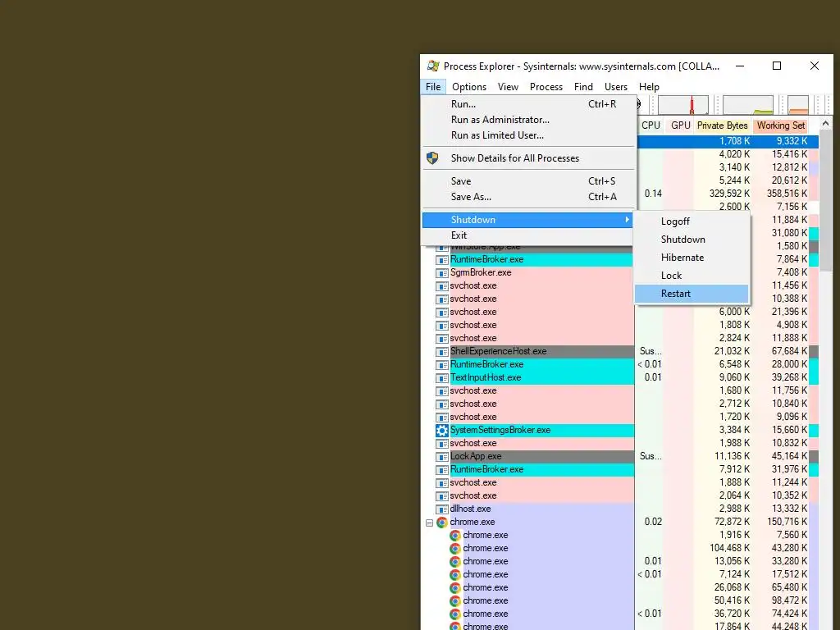This screenshot has width=840, height=630.
Task: Select Hibernate from the submenu
Action: 692,258
